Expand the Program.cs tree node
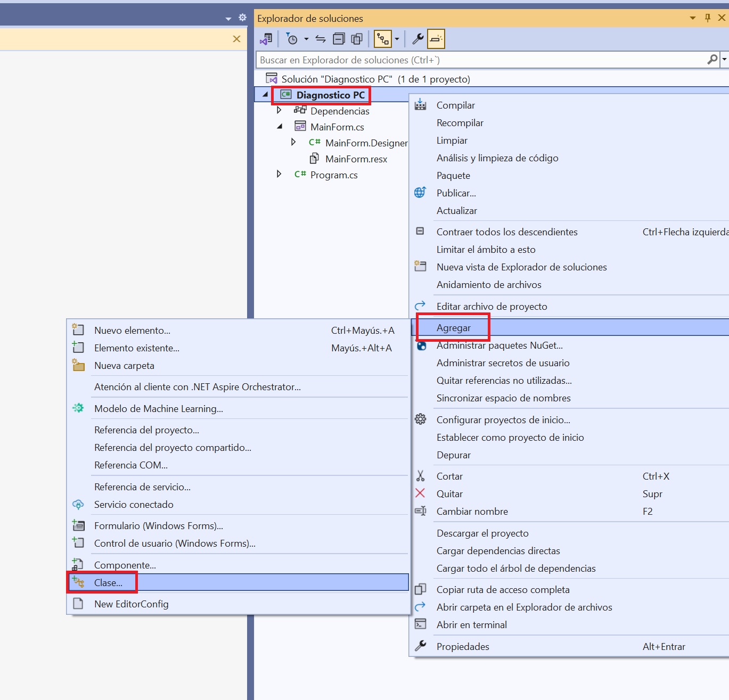The width and height of the screenshot is (729, 700). point(279,175)
